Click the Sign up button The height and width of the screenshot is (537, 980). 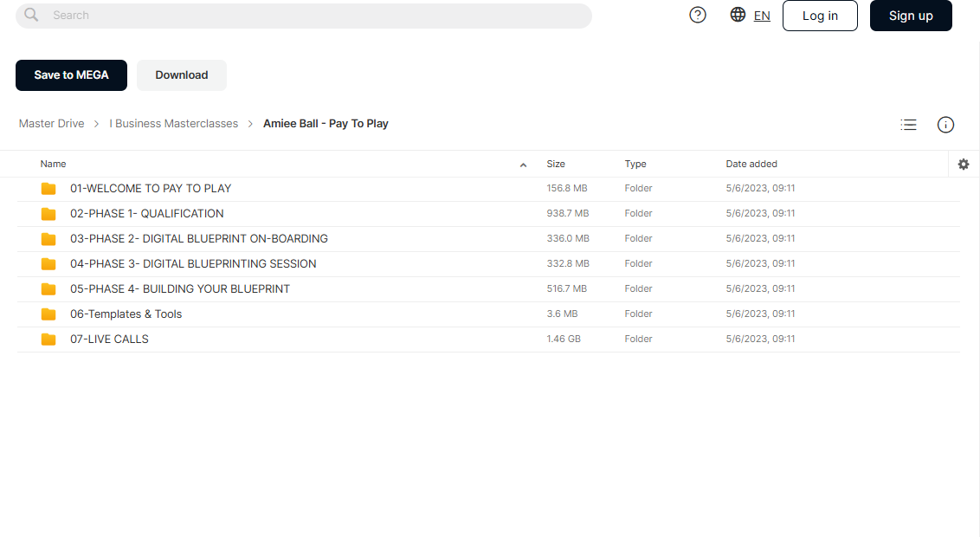[x=911, y=16]
